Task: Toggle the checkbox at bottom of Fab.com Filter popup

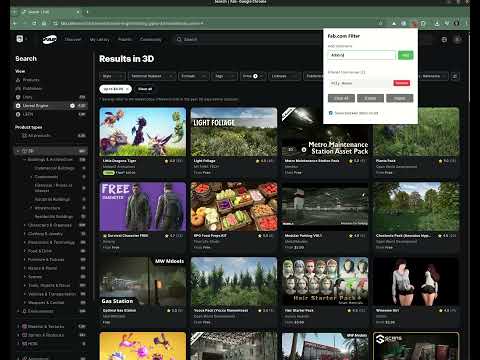Action: (x=331, y=113)
